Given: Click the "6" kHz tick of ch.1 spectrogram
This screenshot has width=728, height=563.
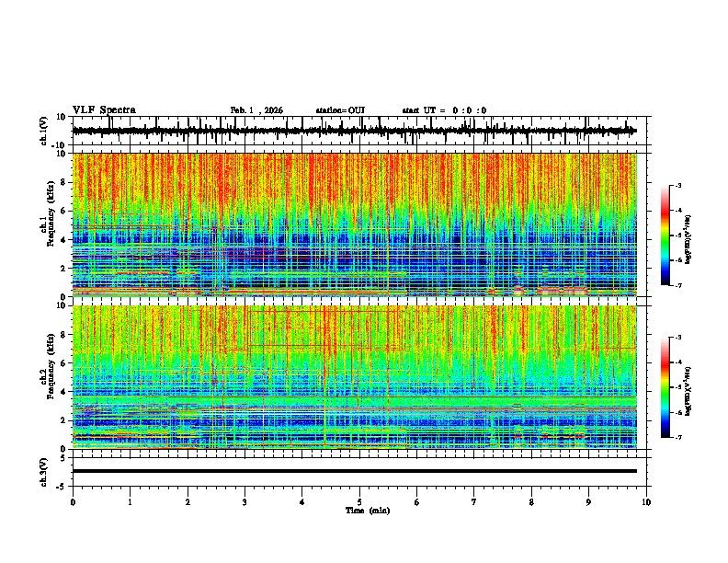Looking at the screenshot, I should coord(63,211).
